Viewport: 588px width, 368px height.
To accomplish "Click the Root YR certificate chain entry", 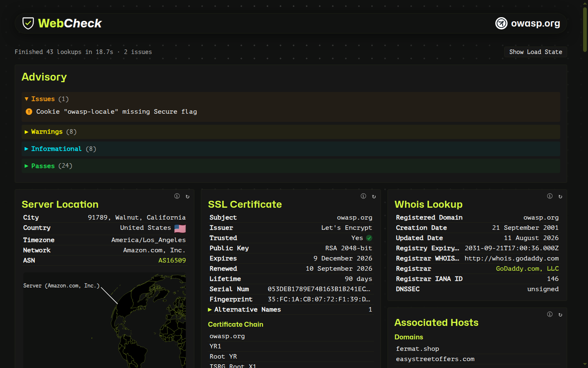I will 223,357.
